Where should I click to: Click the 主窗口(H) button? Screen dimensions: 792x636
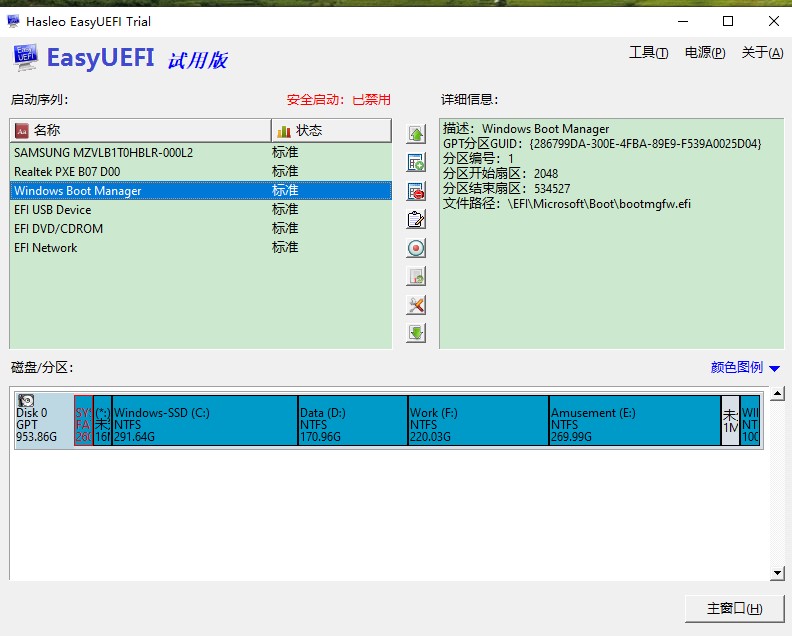pyautogui.click(x=734, y=609)
